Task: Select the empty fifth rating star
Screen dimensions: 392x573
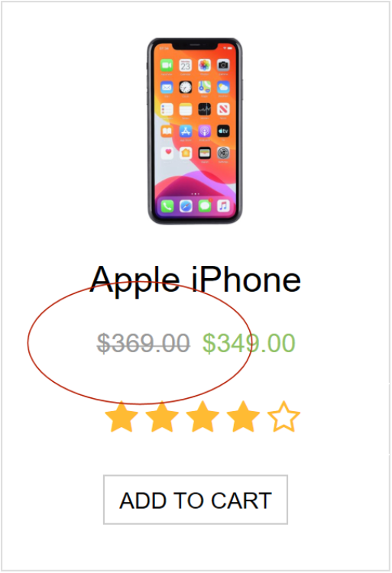Action: 283,417
